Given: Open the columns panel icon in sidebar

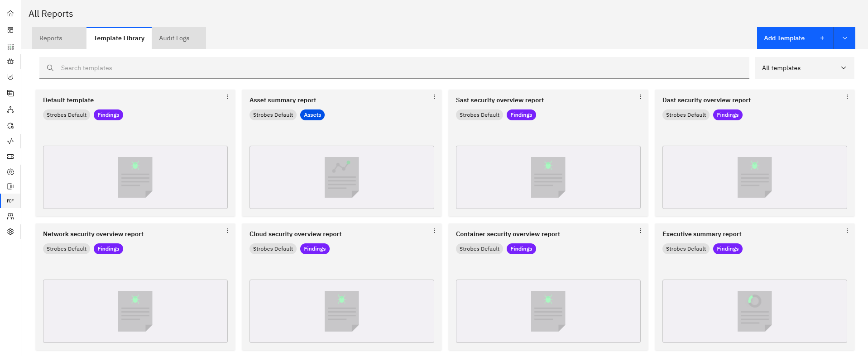Looking at the screenshot, I should click(10, 186).
